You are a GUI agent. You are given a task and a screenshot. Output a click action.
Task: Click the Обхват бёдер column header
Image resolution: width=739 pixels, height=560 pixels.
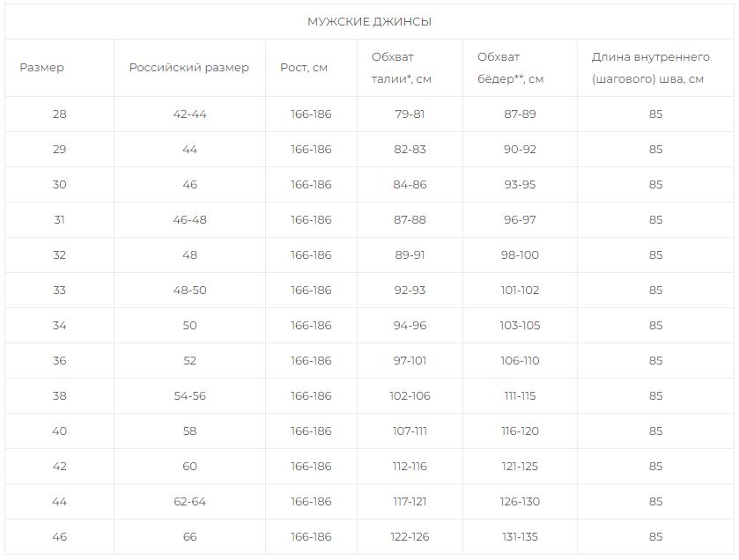point(510,68)
